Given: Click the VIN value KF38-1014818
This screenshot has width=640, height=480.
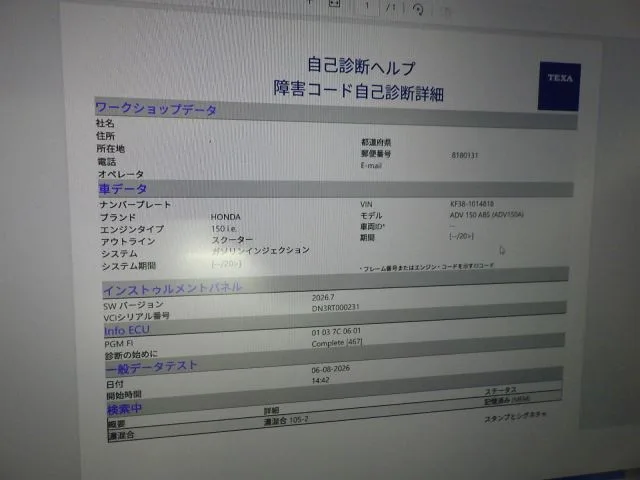Looking at the screenshot, I should click(x=472, y=204).
